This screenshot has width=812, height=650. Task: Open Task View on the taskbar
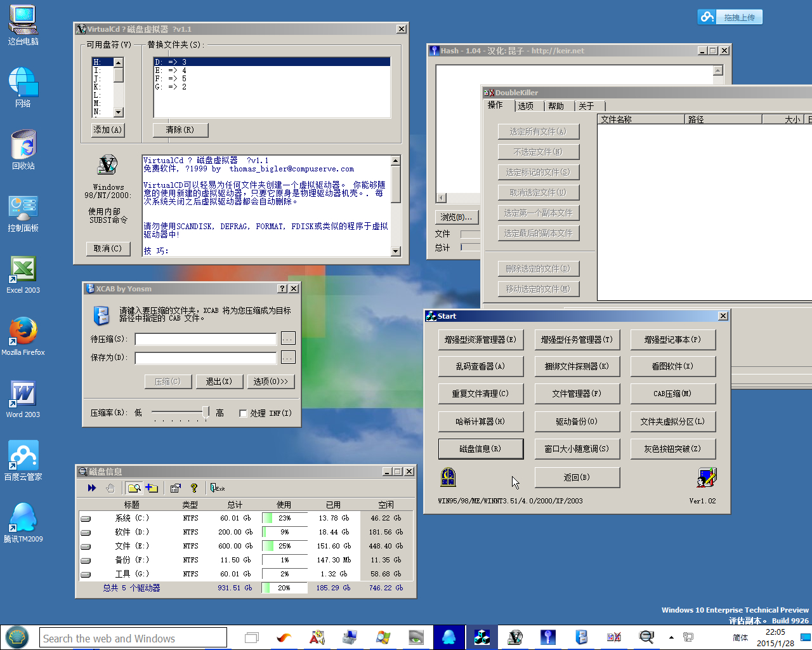pyautogui.click(x=252, y=637)
